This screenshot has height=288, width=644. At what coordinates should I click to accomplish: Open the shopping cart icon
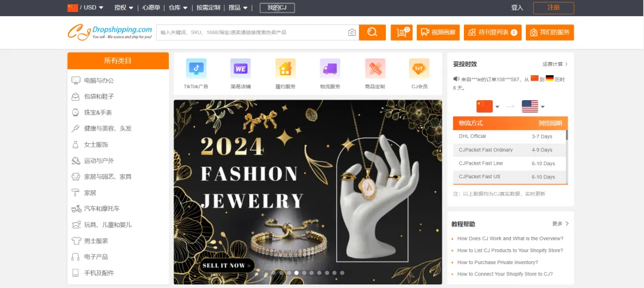pyautogui.click(x=401, y=32)
